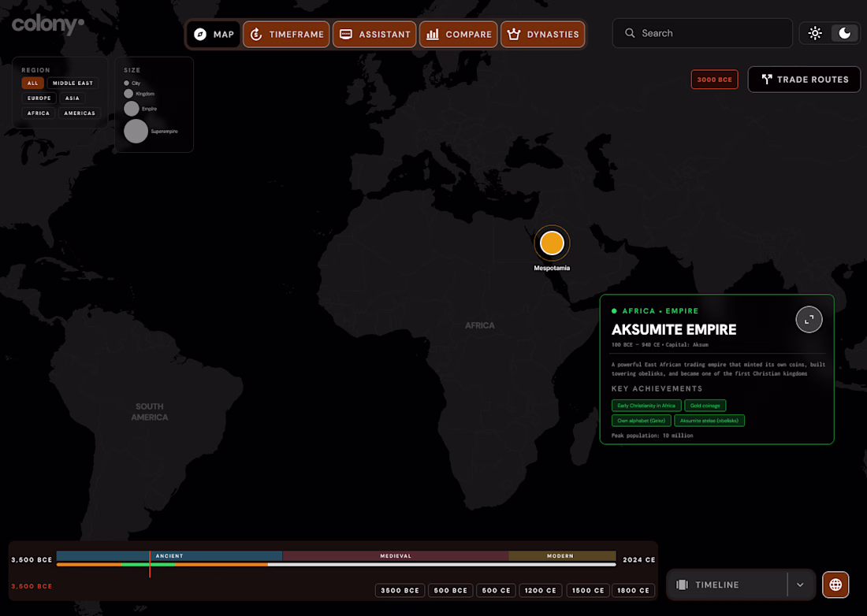Switch to the Compare tab
Image resolution: width=867 pixels, height=616 pixels.
[x=459, y=34]
